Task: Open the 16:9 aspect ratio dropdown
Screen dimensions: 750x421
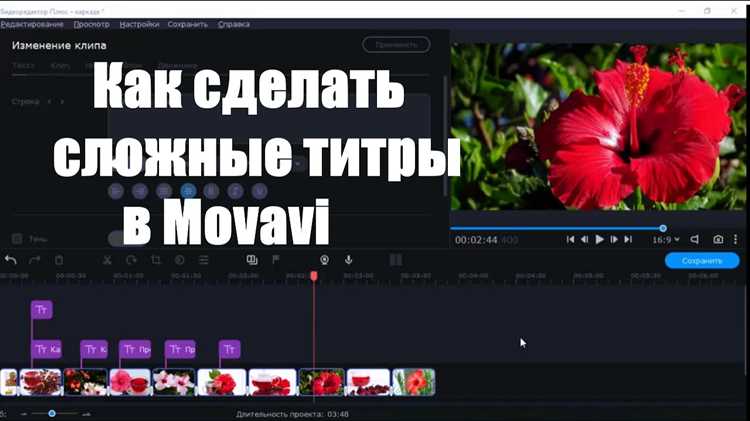Action: point(666,239)
